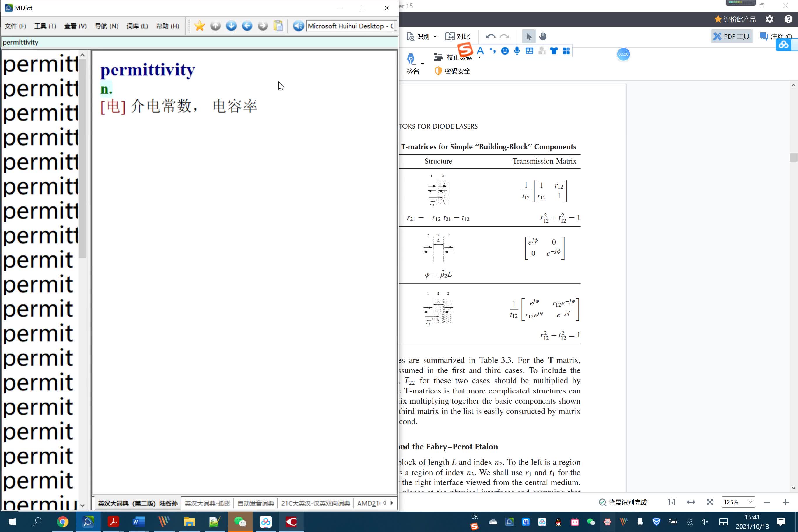
Task: Expand 签名 signature dropdown arrow
Action: (423, 64)
